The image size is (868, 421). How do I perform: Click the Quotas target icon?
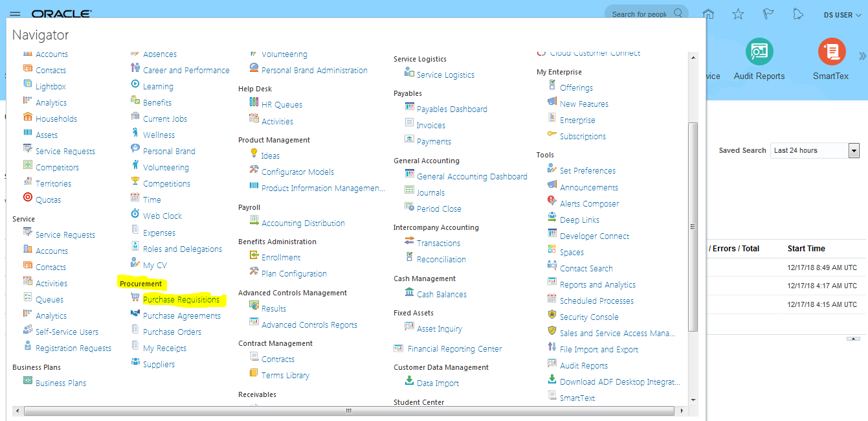pyautogui.click(x=28, y=198)
